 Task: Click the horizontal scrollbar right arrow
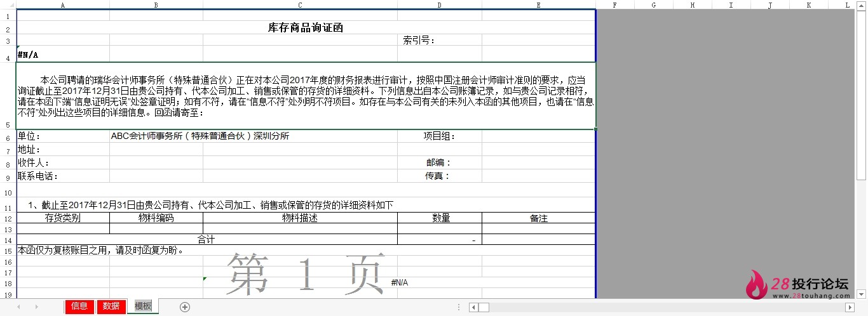coord(850,307)
